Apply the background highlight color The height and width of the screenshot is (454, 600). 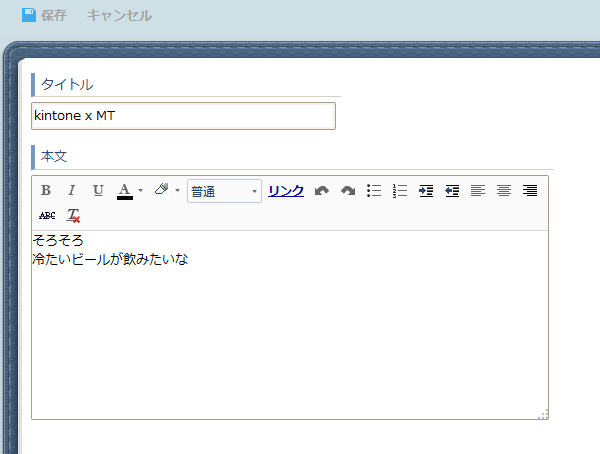[162, 190]
